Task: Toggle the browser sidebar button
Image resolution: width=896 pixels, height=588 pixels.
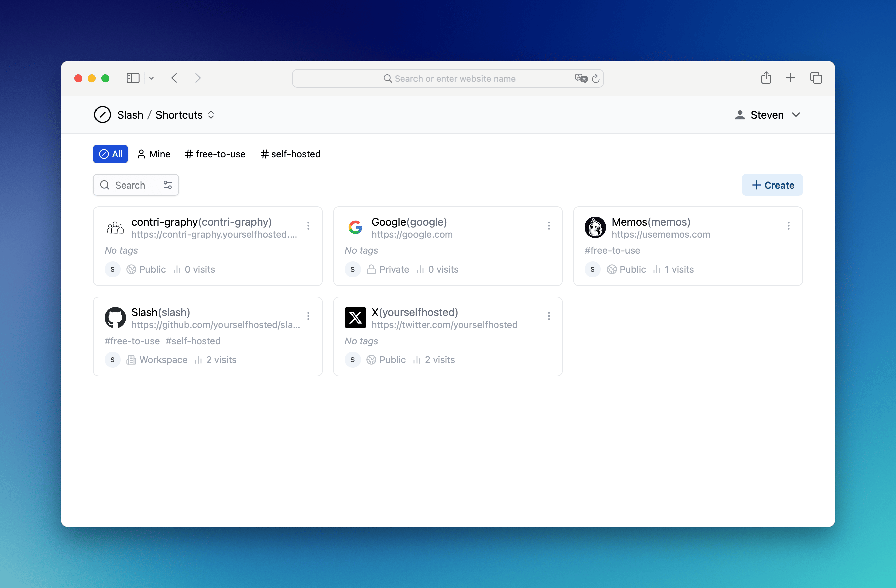Action: coord(133,78)
